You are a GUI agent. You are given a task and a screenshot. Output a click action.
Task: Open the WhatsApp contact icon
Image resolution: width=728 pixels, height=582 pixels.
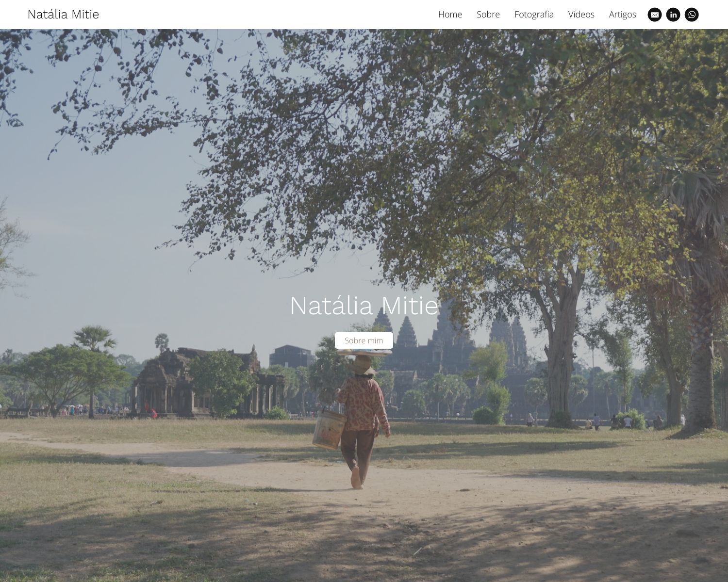pos(692,15)
